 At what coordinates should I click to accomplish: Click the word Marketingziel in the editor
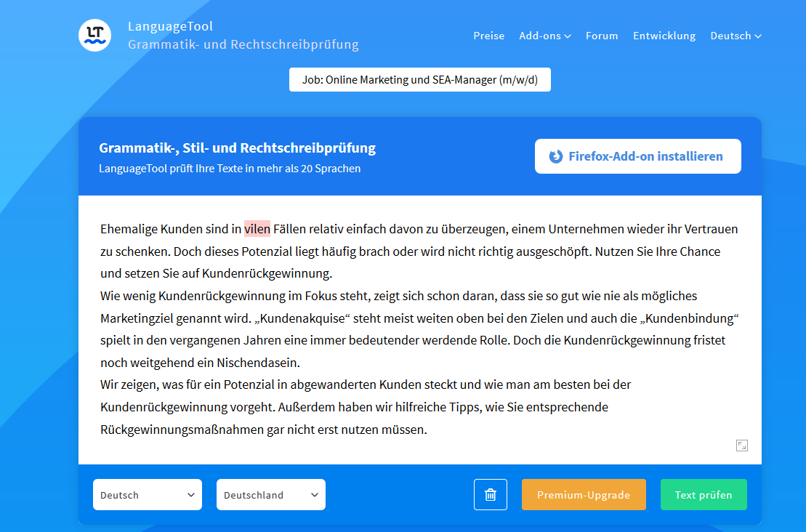137,318
